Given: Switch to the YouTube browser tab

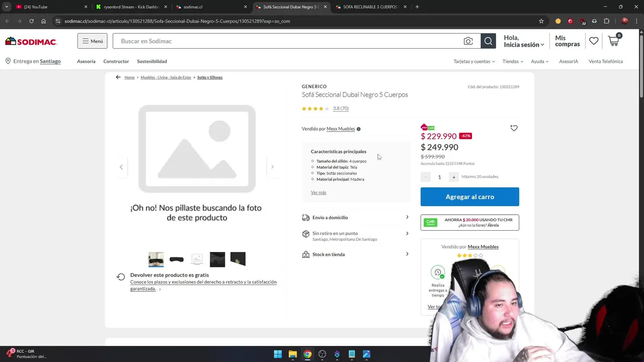Looking at the screenshot, I should click(x=50, y=7).
